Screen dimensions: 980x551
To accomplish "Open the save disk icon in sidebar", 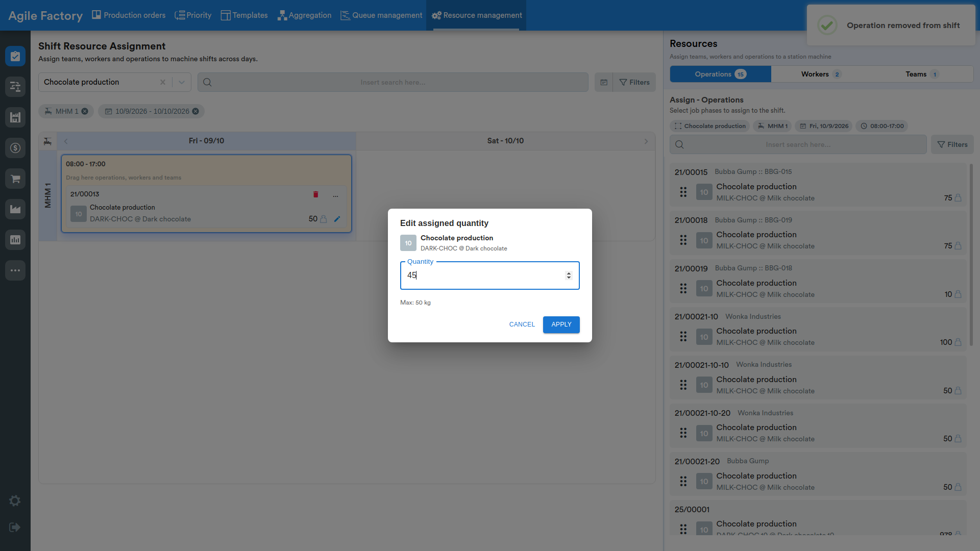I will click(x=15, y=117).
